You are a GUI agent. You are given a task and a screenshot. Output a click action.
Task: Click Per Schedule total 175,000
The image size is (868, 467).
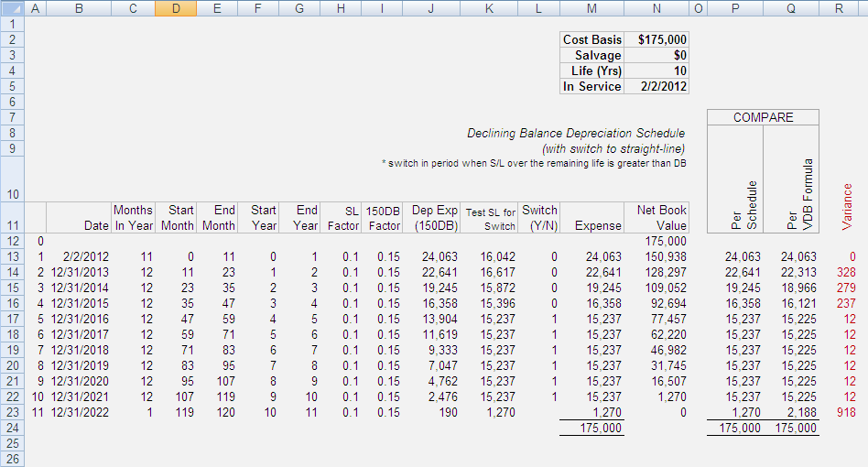740,428
